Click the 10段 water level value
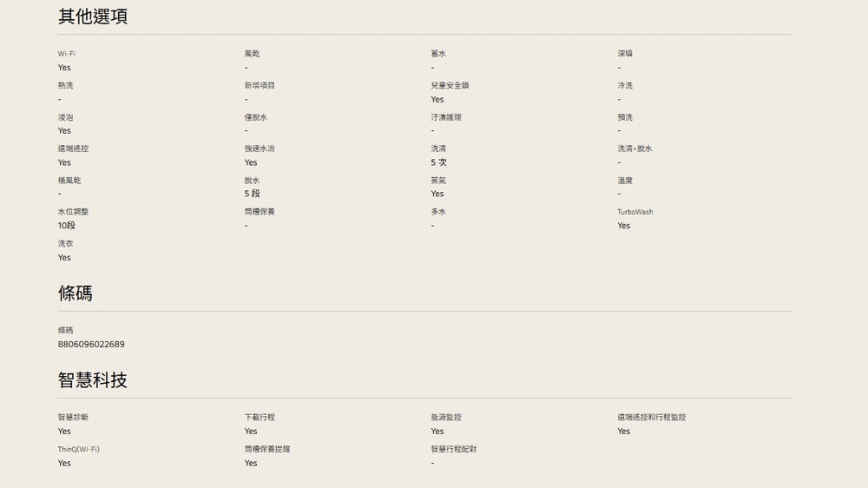The width and height of the screenshot is (868, 488). [67, 226]
